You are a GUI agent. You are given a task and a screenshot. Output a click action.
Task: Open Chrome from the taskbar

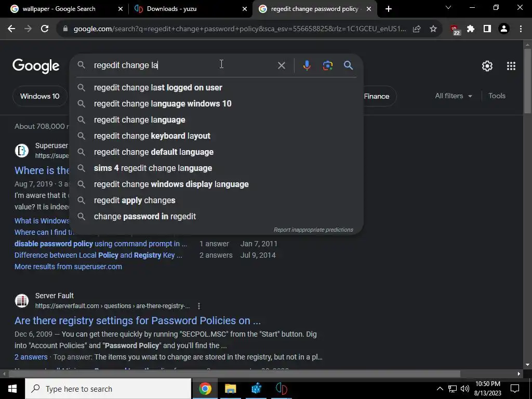tap(205, 389)
